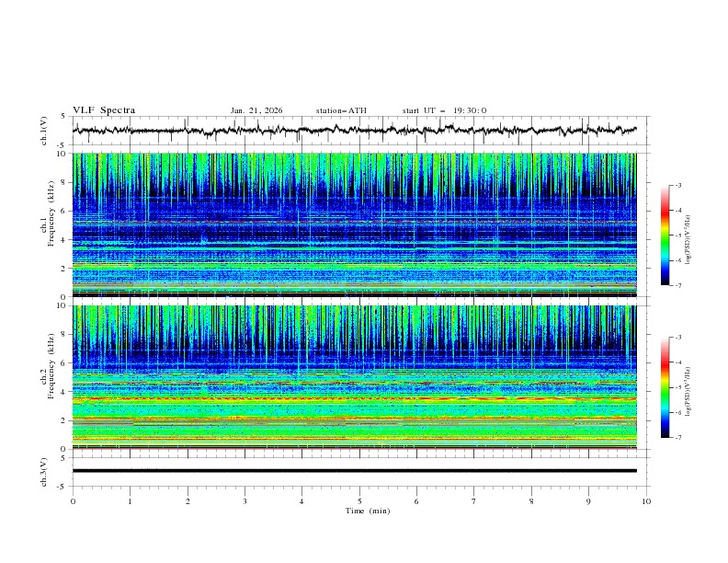Click the "ch.1(V)" axis label
Image resolution: width=728 pixels, height=563 pixels.
click(44, 131)
